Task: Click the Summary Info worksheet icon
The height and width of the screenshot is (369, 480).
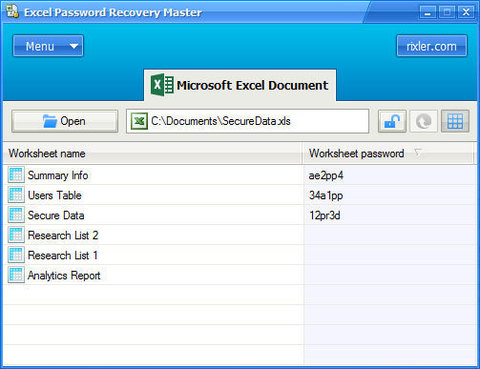Action: pyautogui.click(x=16, y=175)
